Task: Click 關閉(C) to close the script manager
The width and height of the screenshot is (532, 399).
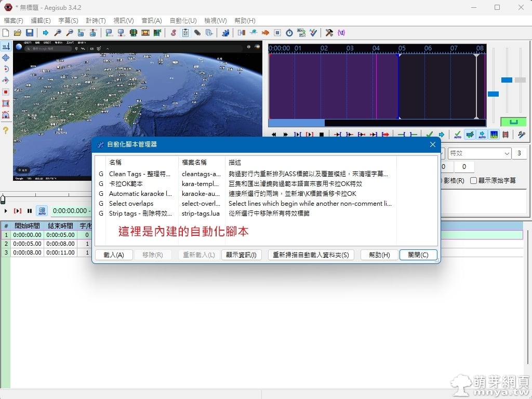Action: coord(418,255)
